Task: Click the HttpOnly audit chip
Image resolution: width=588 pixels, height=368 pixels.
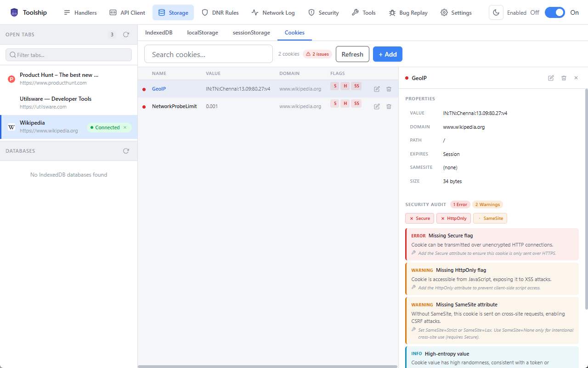Action: [453, 218]
